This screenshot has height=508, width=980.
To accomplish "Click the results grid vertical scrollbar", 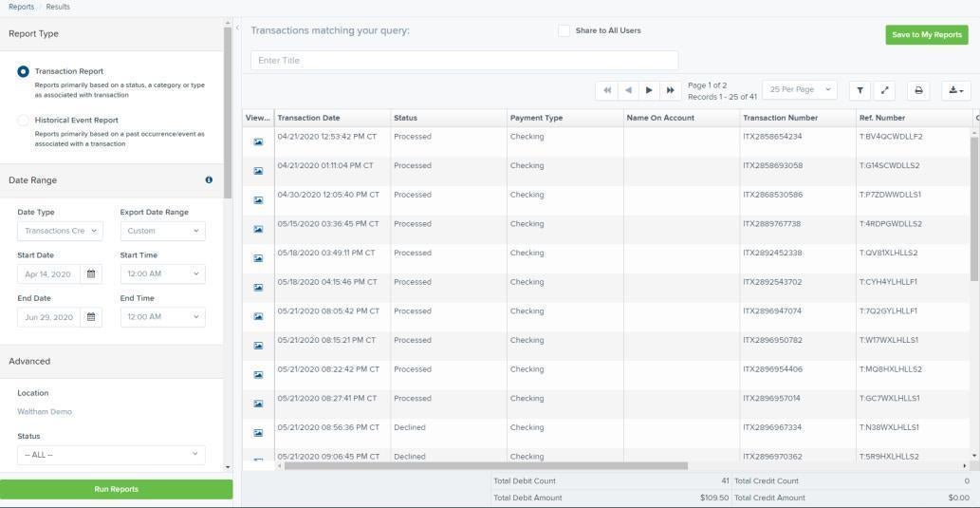I will coord(975,208).
